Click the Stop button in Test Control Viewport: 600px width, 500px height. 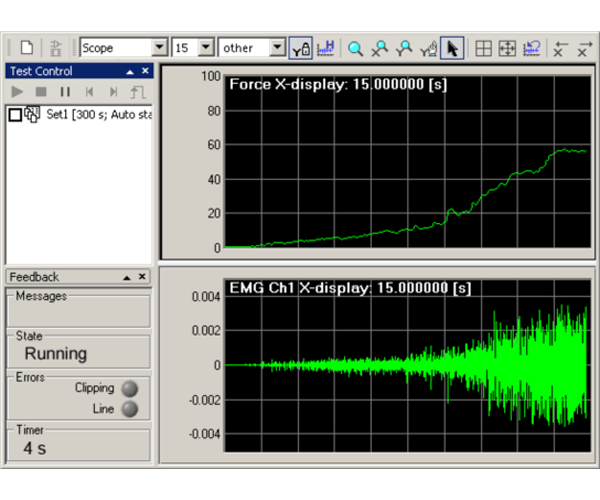click(41, 92)
